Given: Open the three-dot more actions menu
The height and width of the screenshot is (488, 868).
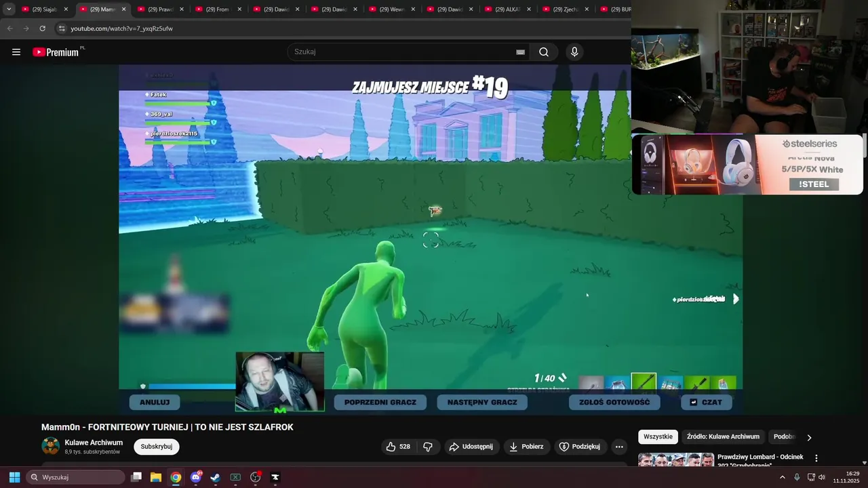Looking at the screenshot, I should pyautogui.click(x=619, y=447).
